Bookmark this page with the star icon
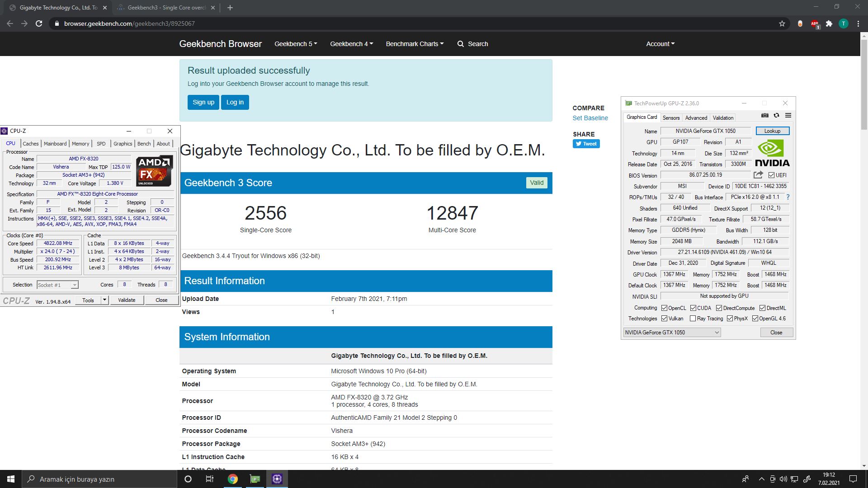This screenshot has width=868, height=488. 782,23
